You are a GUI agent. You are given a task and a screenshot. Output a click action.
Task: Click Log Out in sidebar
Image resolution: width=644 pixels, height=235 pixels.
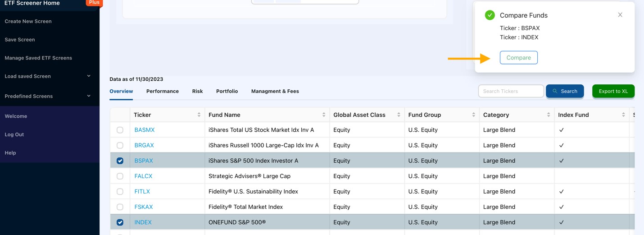[x=14, y=134]
